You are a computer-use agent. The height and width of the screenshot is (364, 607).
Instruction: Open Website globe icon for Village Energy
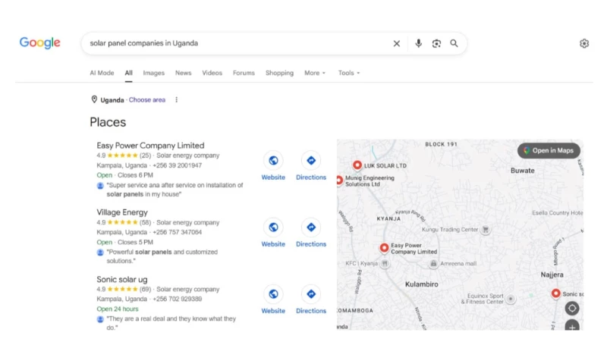pyautogui.click(x=273, y=227)
